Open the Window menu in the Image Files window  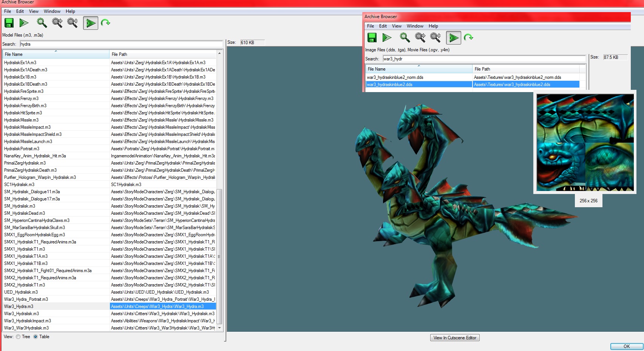[415, 26]
